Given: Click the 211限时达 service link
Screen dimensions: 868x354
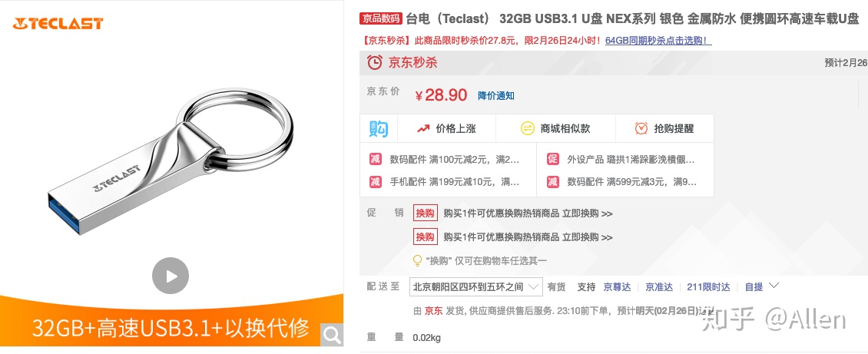Looking at the screenshot, I should tap(708, 287).
